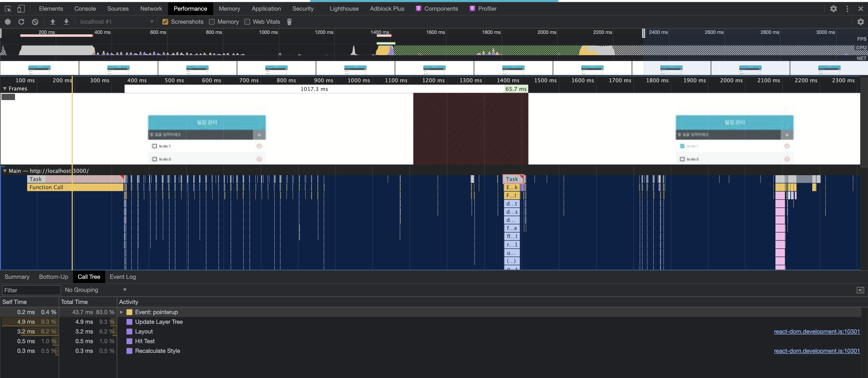Image resolution: width=868 pixels, height=378 pixels.
Task: Open the Network panel tab
Action: pyautogui.click(x=151, y=9)
